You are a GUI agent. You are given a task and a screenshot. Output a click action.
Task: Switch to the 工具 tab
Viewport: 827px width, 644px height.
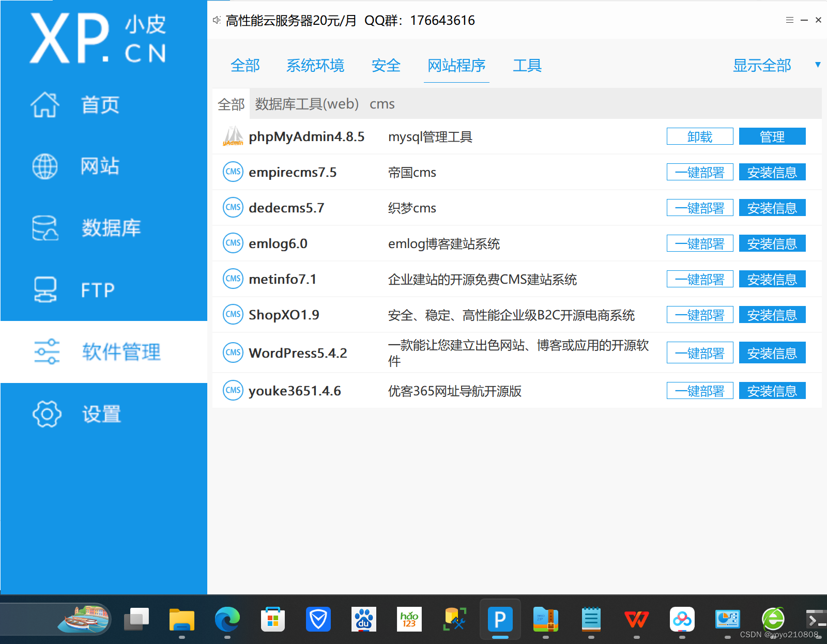[527, 66]
